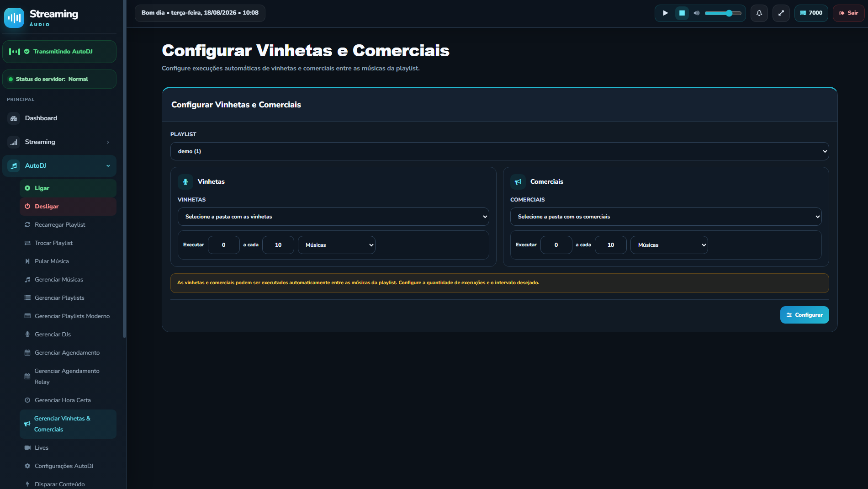868x489 pixels.
Task: Click Comerciais a cada interval field
Action: [x=611, y=245]
